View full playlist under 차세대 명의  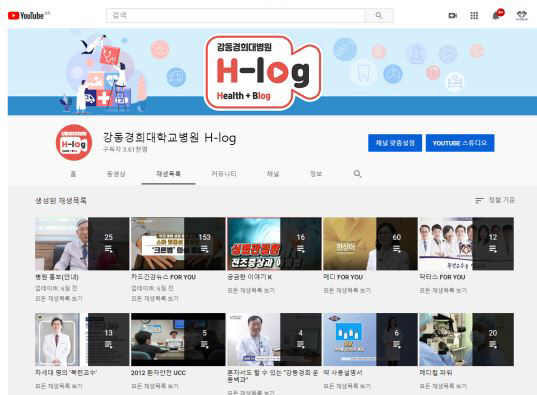pyautogui.click(x=59, y=386)
